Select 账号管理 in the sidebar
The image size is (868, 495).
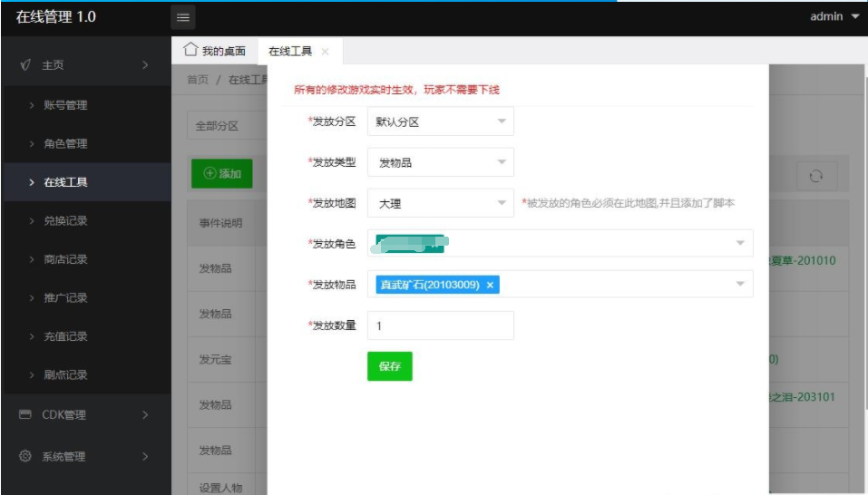tap(65, 105)
